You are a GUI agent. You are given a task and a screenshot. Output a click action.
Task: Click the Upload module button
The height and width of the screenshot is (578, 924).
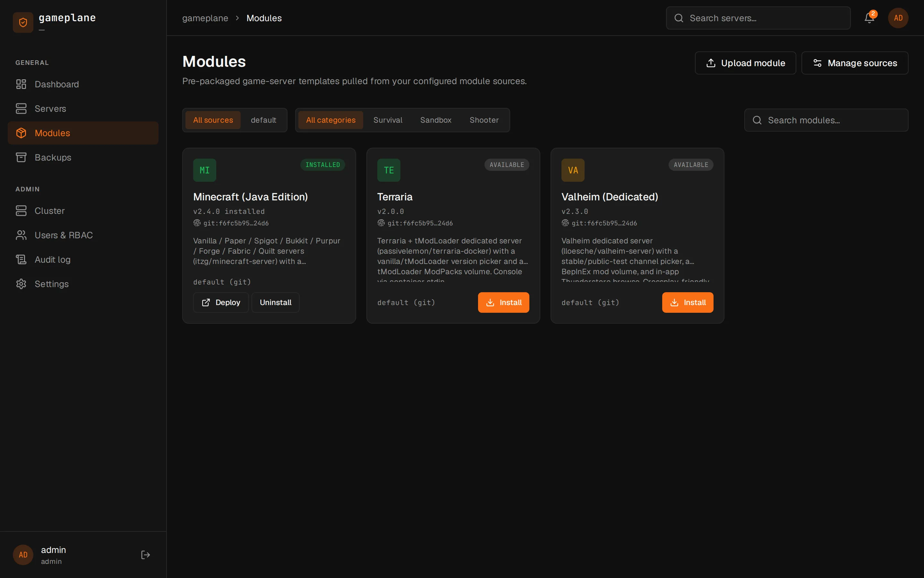coord(745,63)
